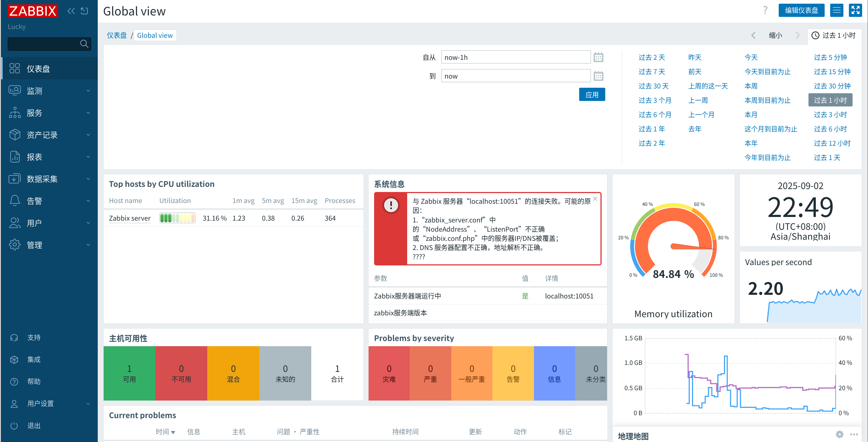
Task: Open the Zabbix server host link
Action: [x=130, y=218]
